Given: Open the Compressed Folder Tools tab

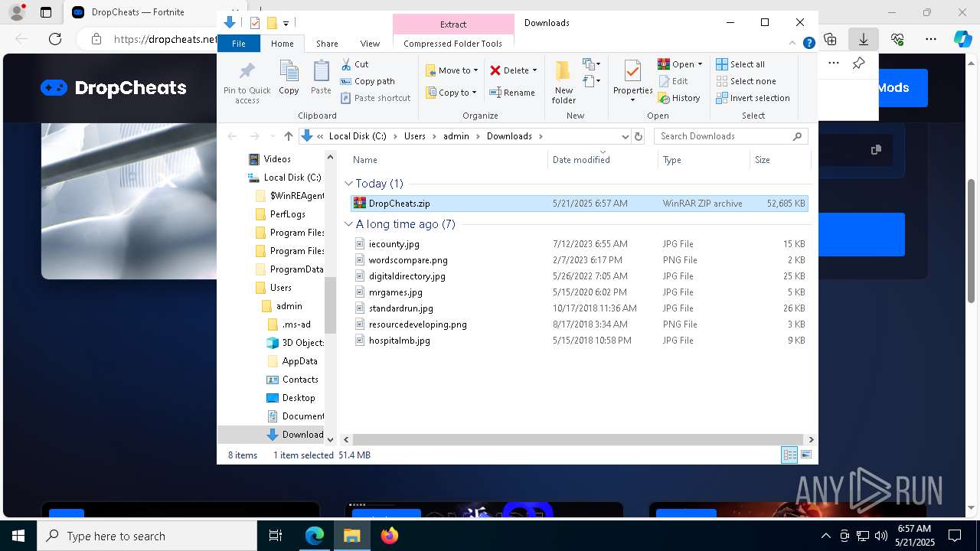Looking at the screenshot, I should coord(453,44).
